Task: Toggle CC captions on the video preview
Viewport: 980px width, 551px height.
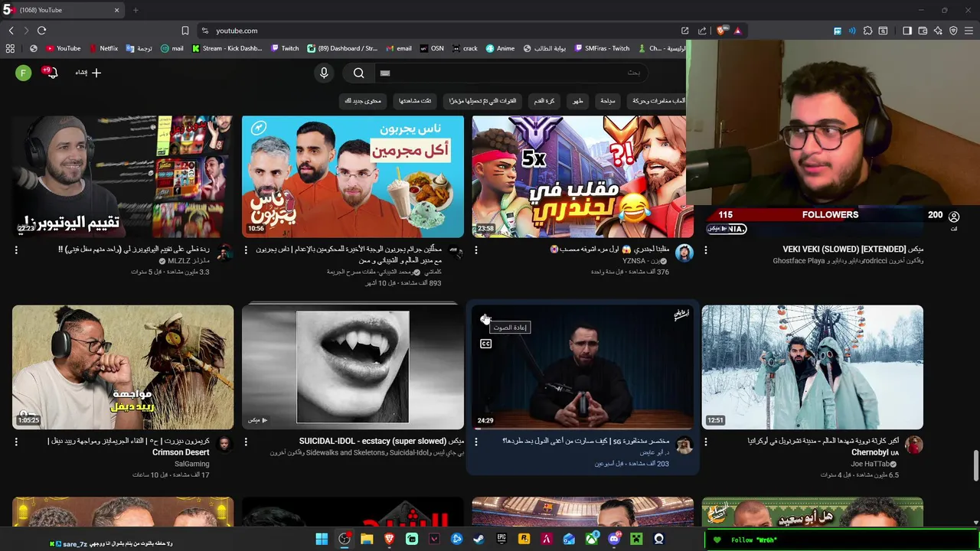Action: [x=485, y=344]
